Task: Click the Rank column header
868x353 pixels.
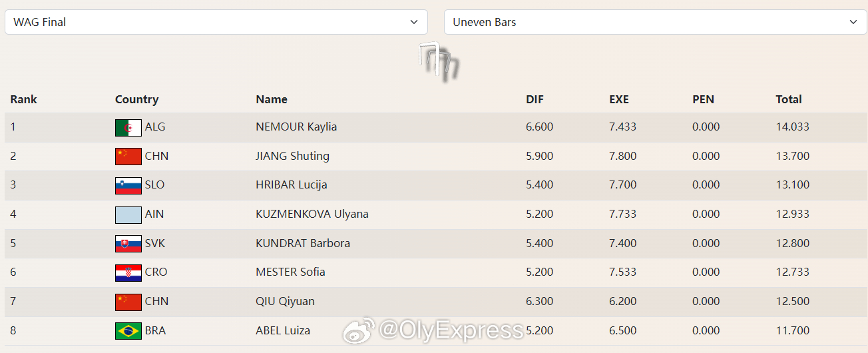Action: (x=23, y=99)
